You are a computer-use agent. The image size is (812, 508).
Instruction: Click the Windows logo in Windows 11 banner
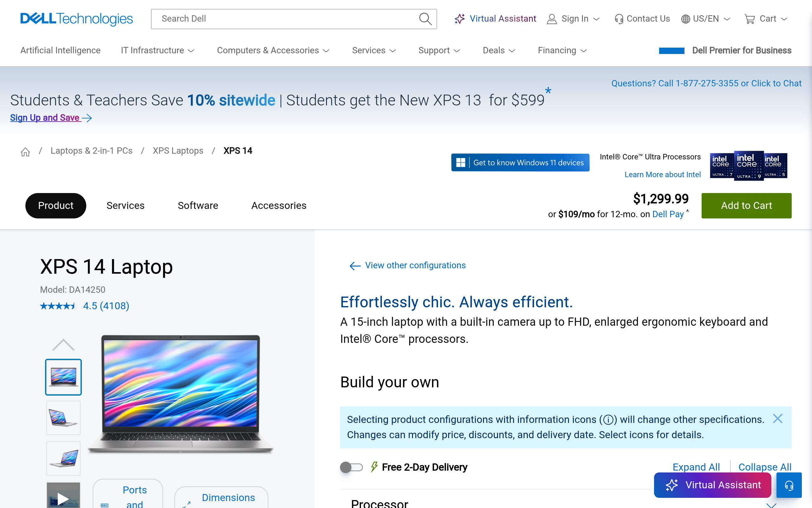click(460, 163)
